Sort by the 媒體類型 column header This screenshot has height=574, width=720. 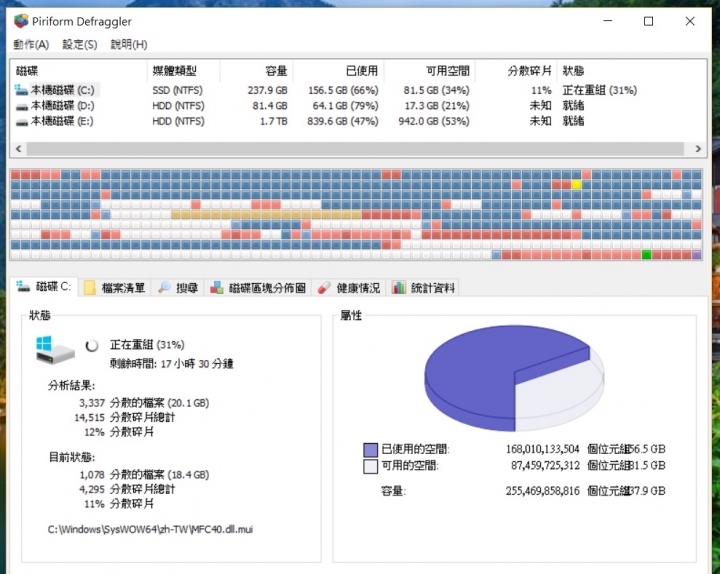pyautogui.click(x=184, y=71)
